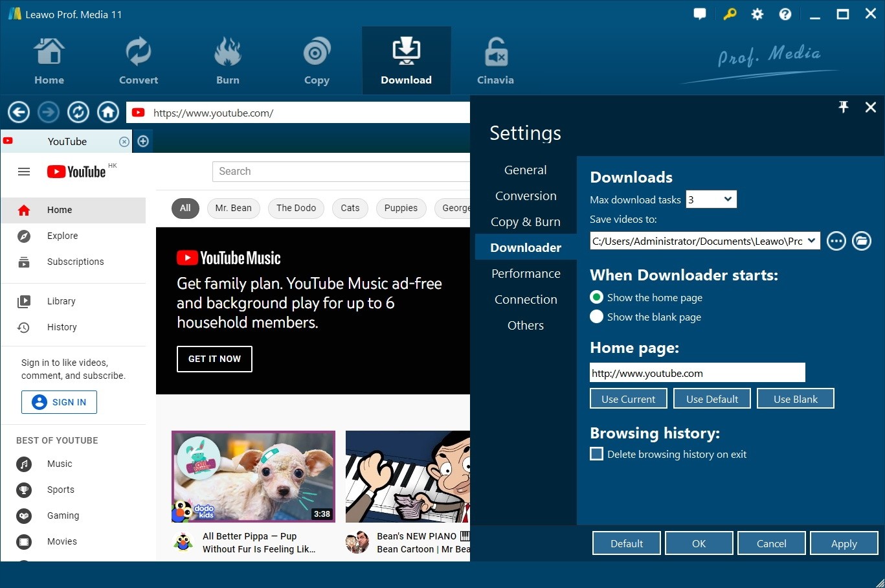The width and height of the screenshot is (885, 588).
Task: Open YouTube Library
Action: click(73, 301)
